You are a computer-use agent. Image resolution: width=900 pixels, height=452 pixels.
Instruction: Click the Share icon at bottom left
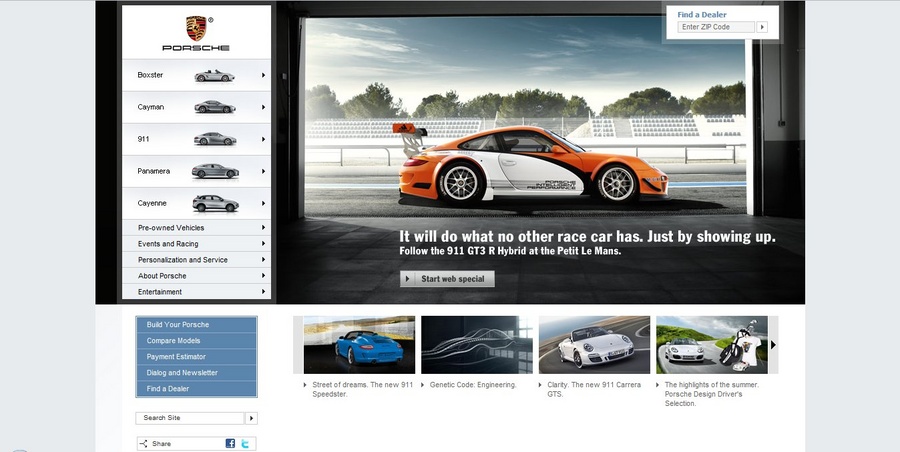(144, 443)
